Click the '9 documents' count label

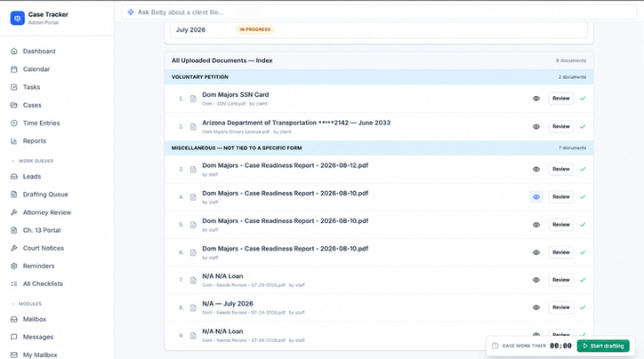coord(571,60)
